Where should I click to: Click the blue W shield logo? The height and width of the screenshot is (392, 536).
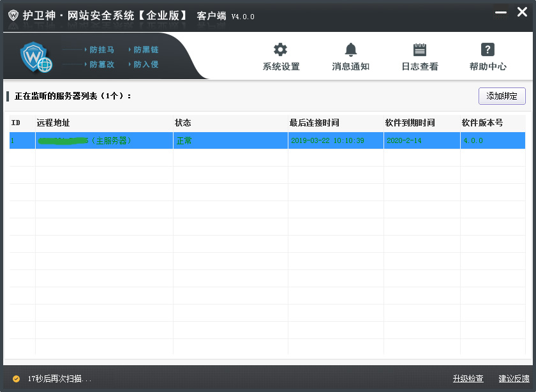[x=36, y=57]
